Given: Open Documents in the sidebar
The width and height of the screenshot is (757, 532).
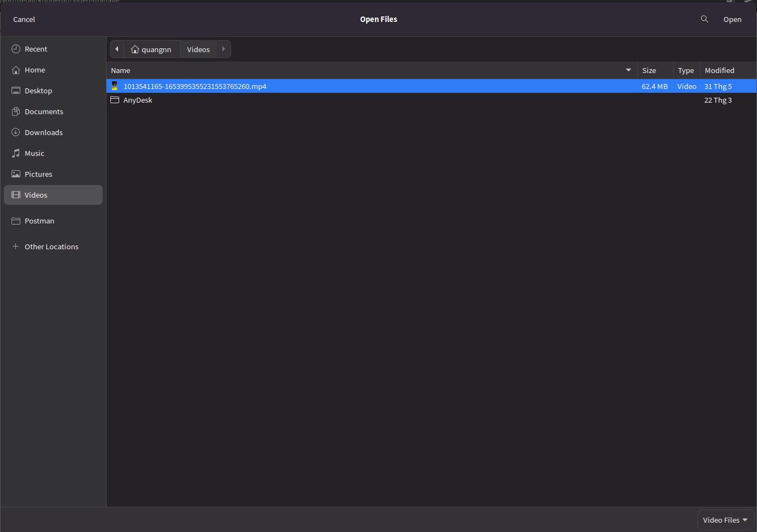Looking at the screenshot, I should point(53,111).
